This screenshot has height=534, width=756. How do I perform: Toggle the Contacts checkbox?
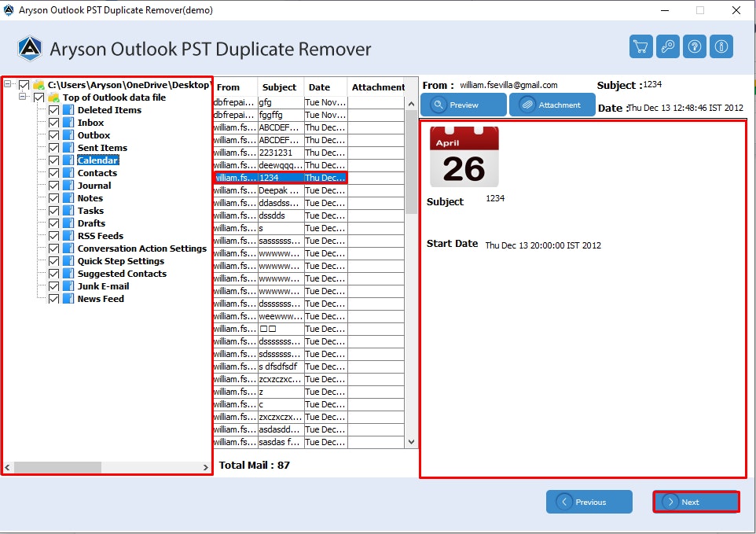[x=53, y=173]
